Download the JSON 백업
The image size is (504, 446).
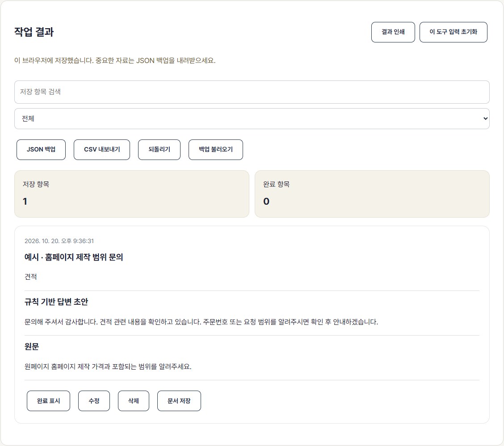[x=41, y=150]
